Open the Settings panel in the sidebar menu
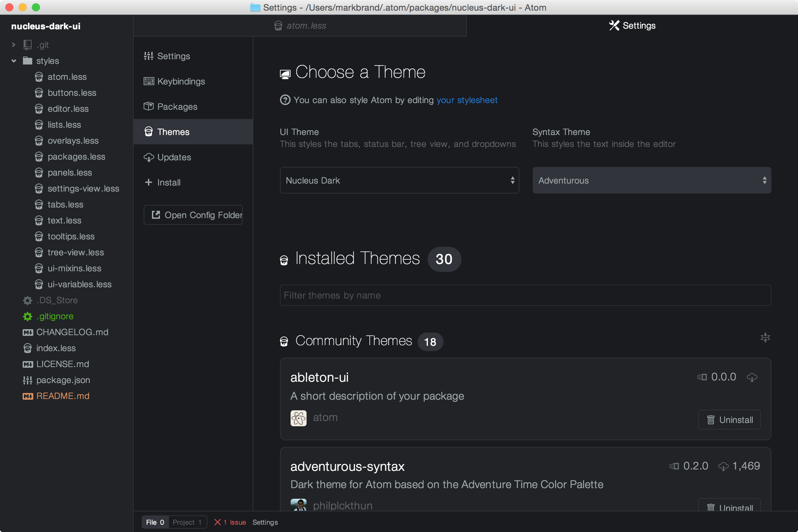Image resolution: width=798 pixels, height=532 pixels. coord(193,56)
